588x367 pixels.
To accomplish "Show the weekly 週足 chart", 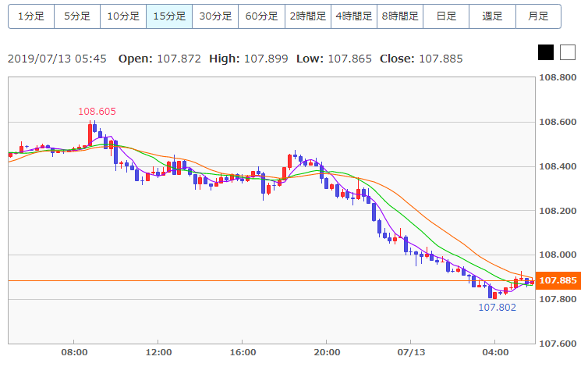I will pos(492,16).
